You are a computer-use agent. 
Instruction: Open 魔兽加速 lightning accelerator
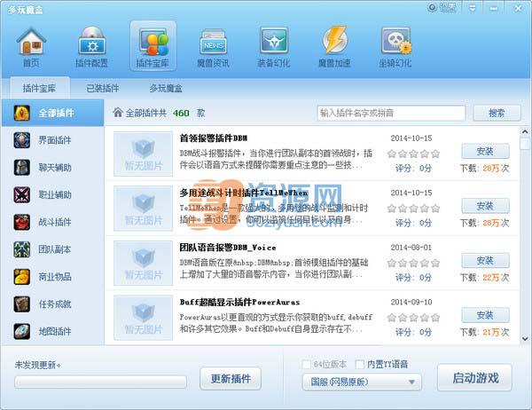click(334, 48)
